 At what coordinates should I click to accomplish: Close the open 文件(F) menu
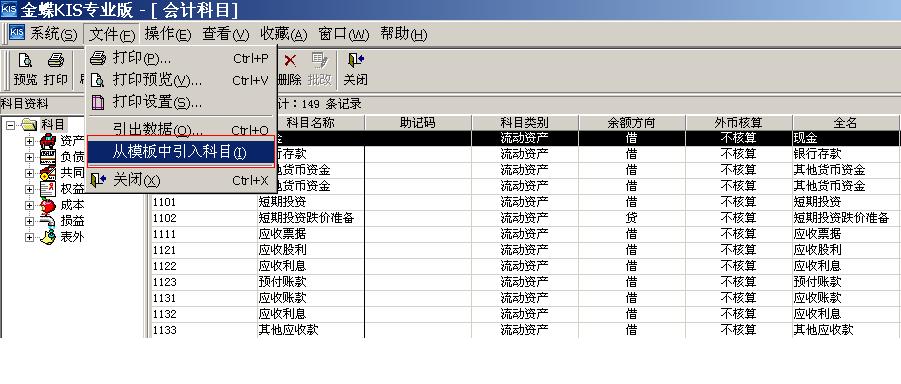(x=111, y=34)
